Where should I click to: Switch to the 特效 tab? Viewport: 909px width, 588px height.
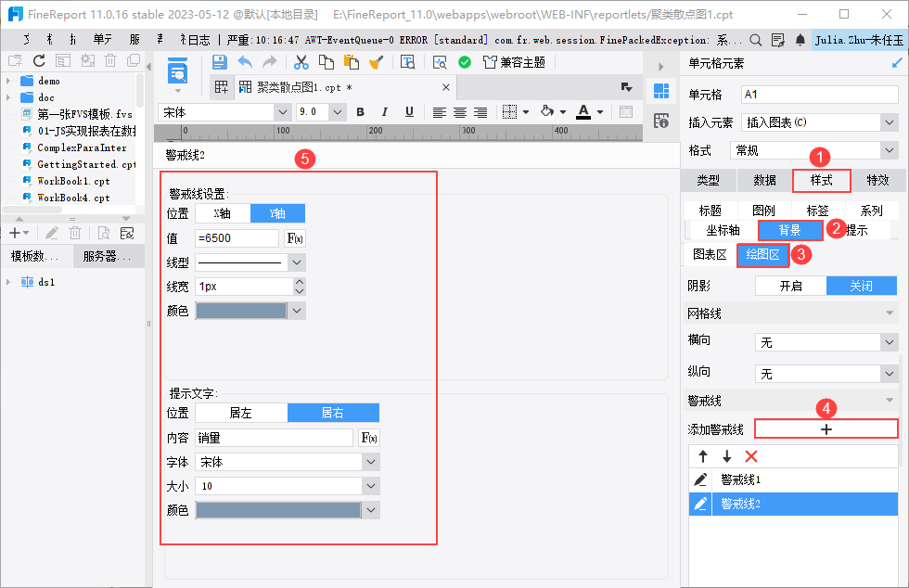click(x=877, y=180)
